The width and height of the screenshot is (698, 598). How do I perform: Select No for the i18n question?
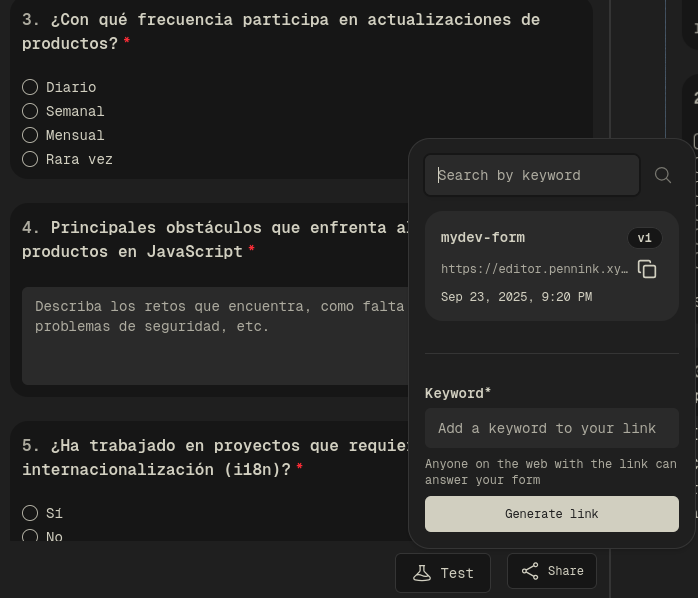[x=30, y=537]
